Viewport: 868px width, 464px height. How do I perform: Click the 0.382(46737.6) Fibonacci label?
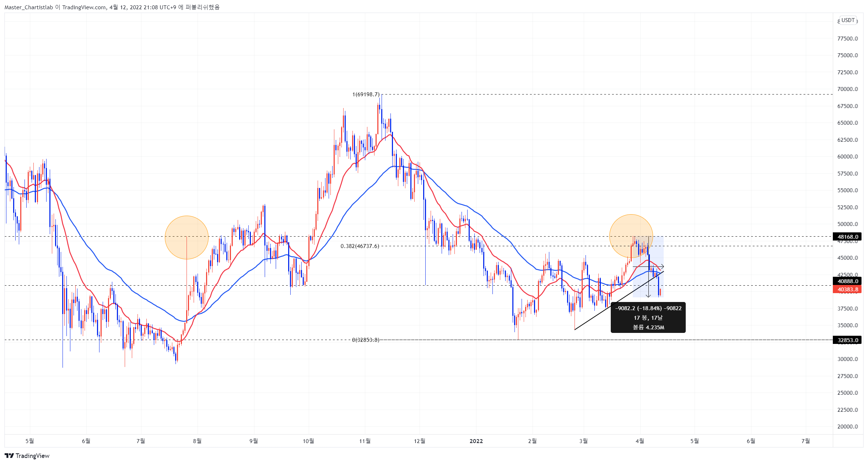click(x=360, y=246)
